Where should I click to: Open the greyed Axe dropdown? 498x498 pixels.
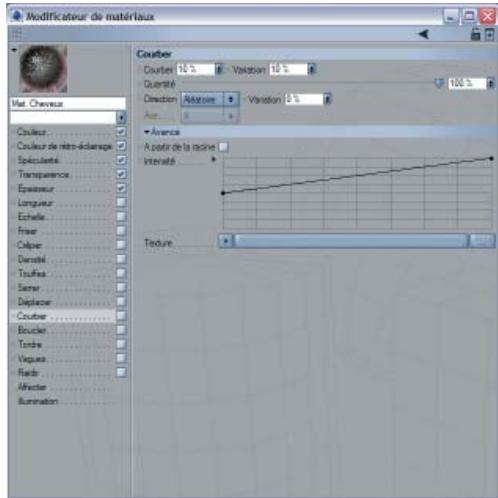coord(210,116)
